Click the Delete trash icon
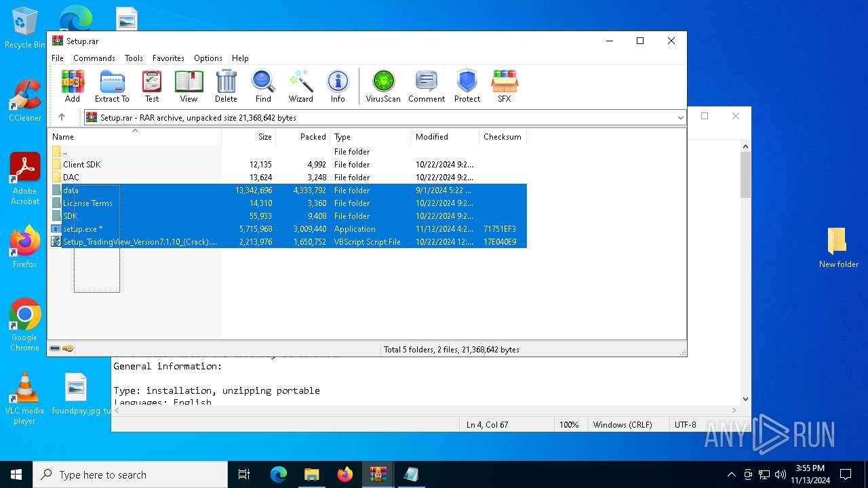 click(226, 86)
